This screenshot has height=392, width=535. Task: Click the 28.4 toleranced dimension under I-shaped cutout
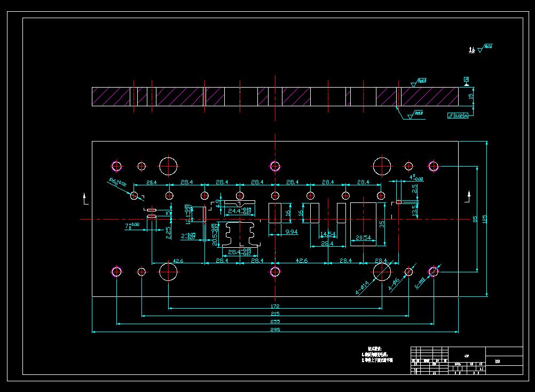click(x=240, y=252)
